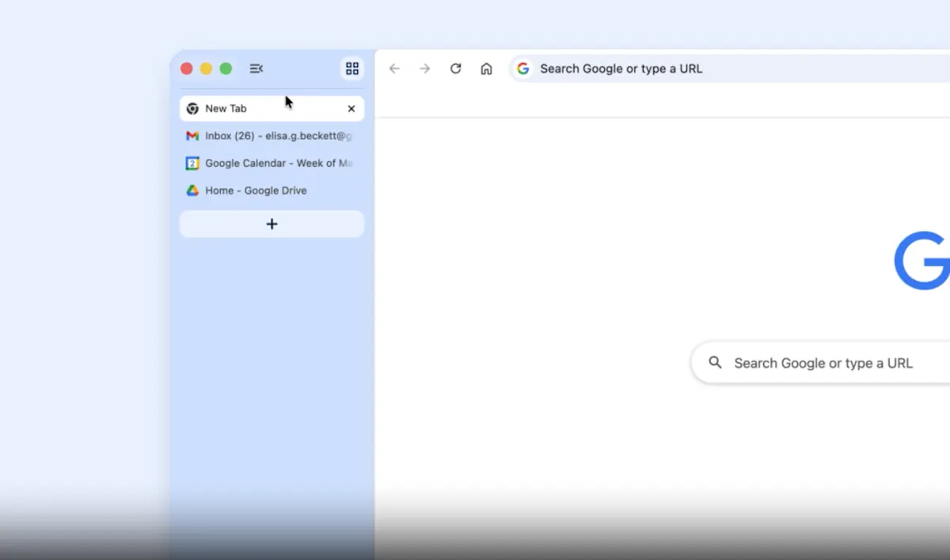The image size is (950, 560).
Task: Open the tab grid overview icon
Action: (x=352, y=69)
